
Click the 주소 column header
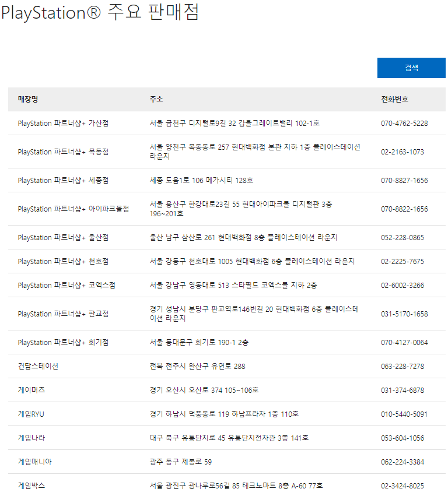(x=156, y=99)
